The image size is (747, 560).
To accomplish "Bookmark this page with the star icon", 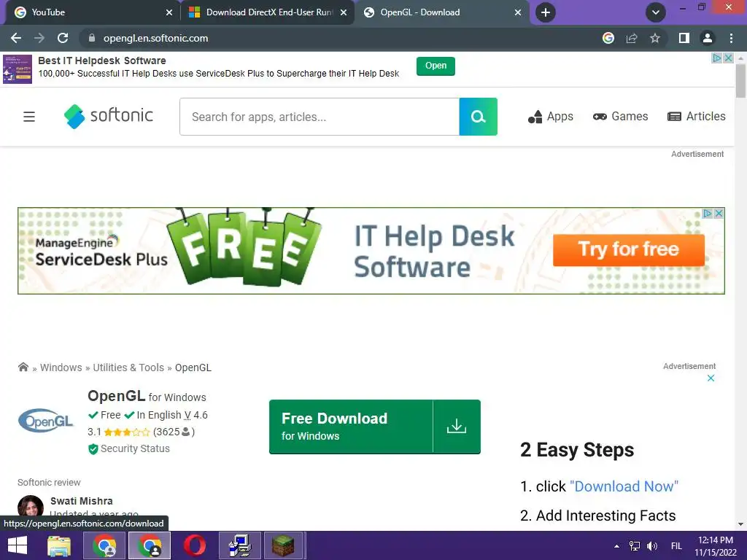I will (x=655, y=38).
